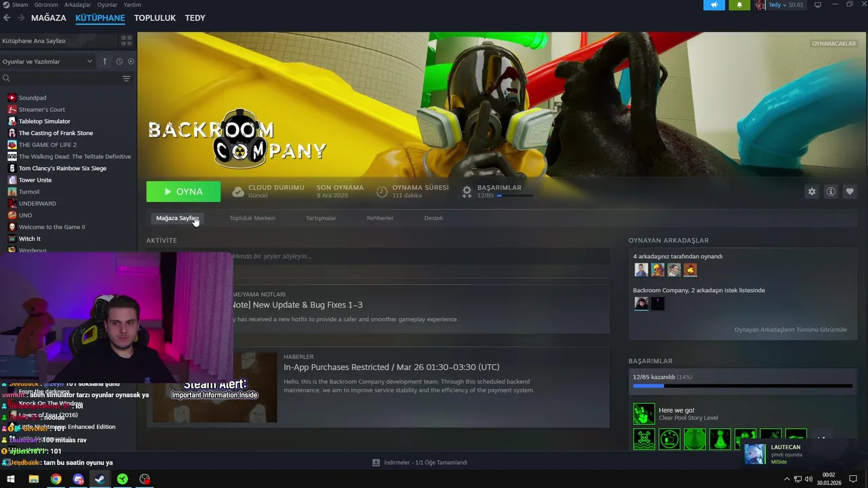The image size is (868, 488).
Task: Select Tom Clancy's Rainbow Six Siege
Action: point(62,168)
